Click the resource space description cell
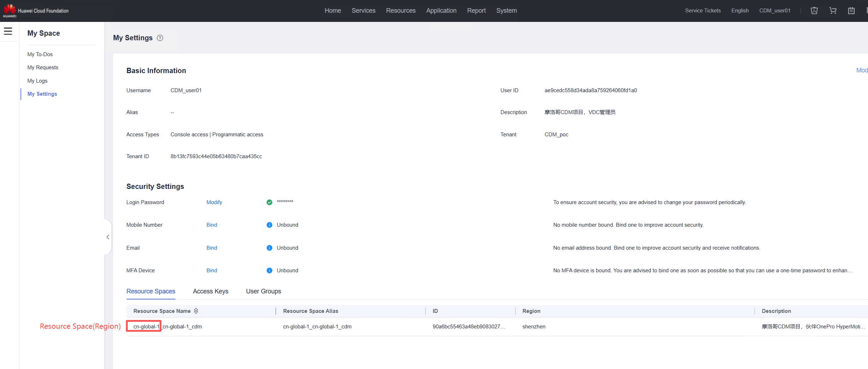Image resolution: width=868 pixels, height=369 pixels. (x=813, y=327)
